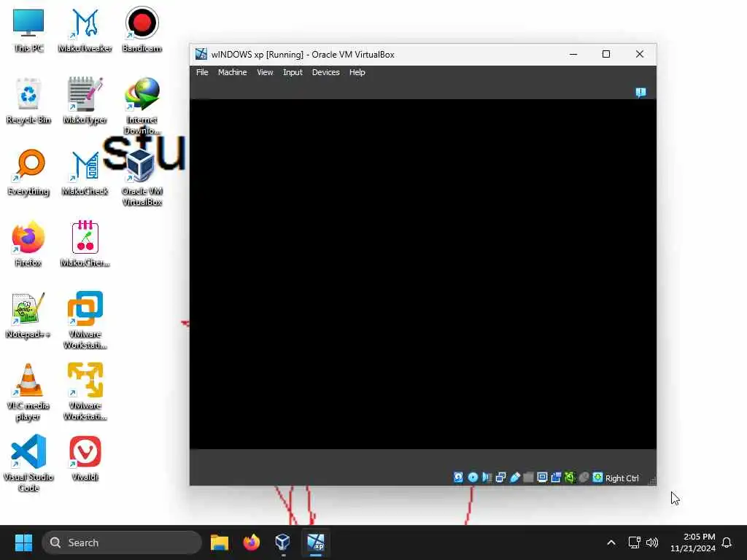Open the Help menu
747x560 pixels.
[x=357, y=72]
